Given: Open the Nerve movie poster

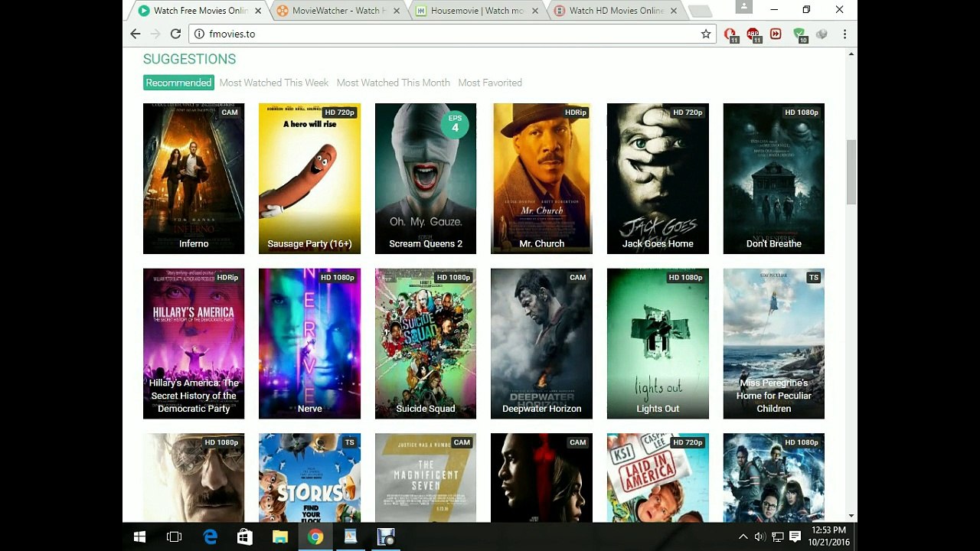Looking at the screenshot, I should [x=309, y=344].
